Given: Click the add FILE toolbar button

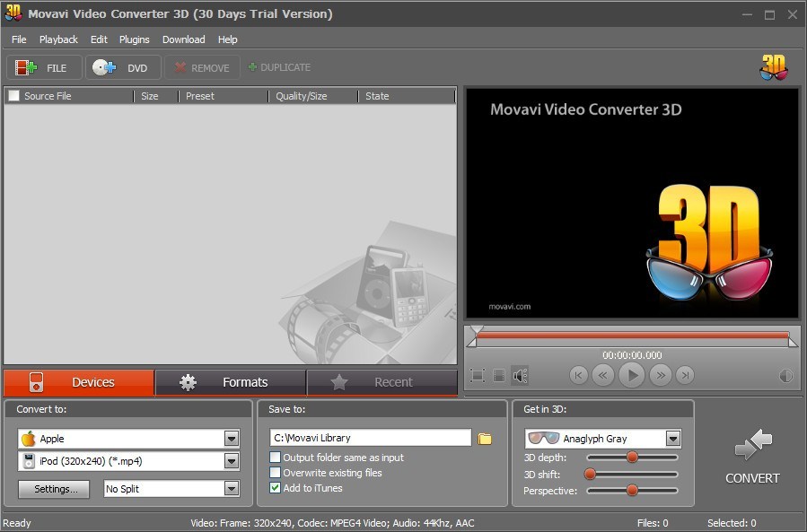Looking at the screenshot, I should pos(44,68).
